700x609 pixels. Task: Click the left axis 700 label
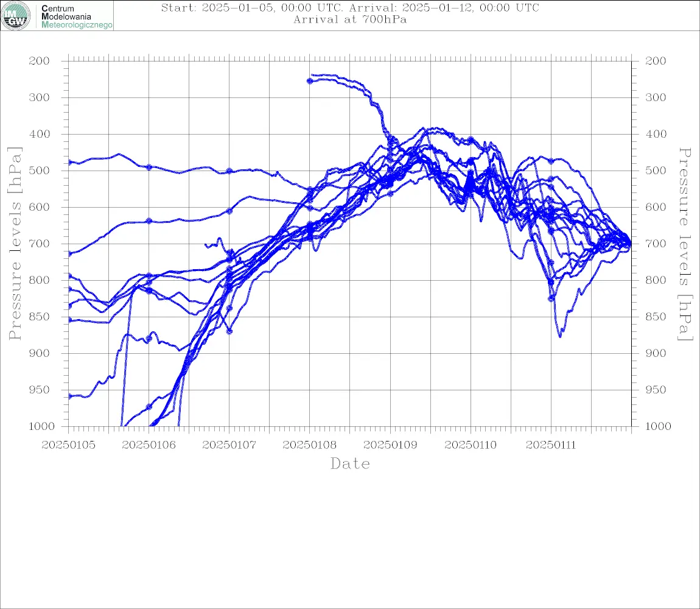point(40,244)
